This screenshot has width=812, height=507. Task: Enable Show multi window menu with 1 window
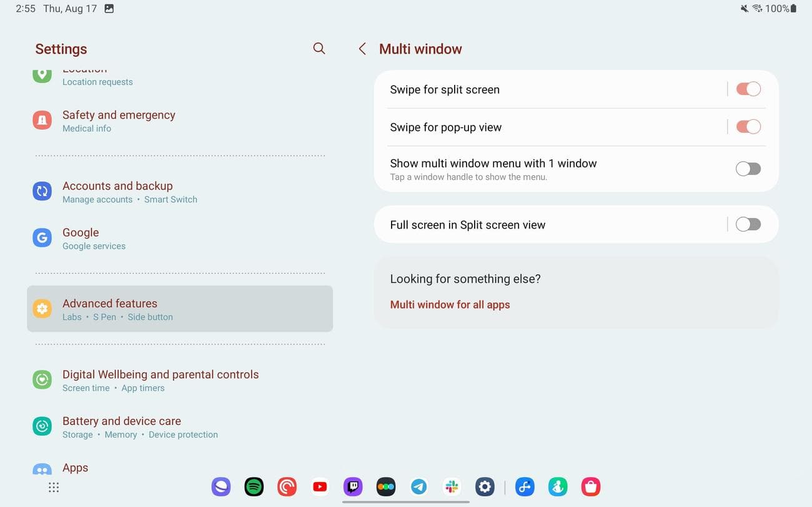tap(748, 169)
